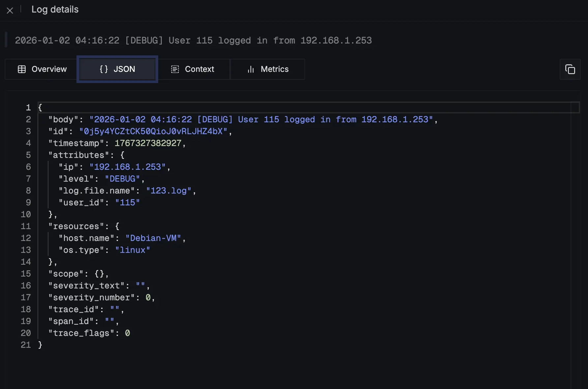The height and width of the screenshot is (389, 588).
Task: Click the "severity_number" key on line 17
Action: click(91, 298)
